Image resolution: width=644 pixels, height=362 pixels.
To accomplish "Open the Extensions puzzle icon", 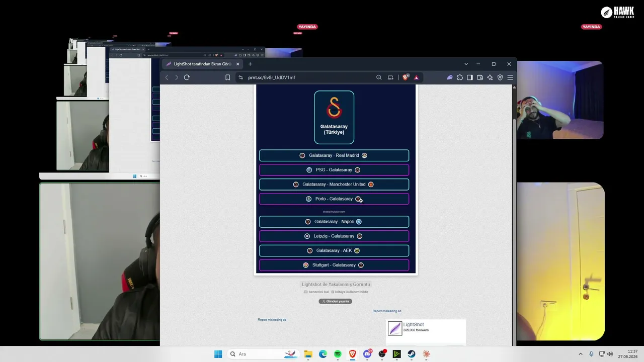I will click(460, 77).
